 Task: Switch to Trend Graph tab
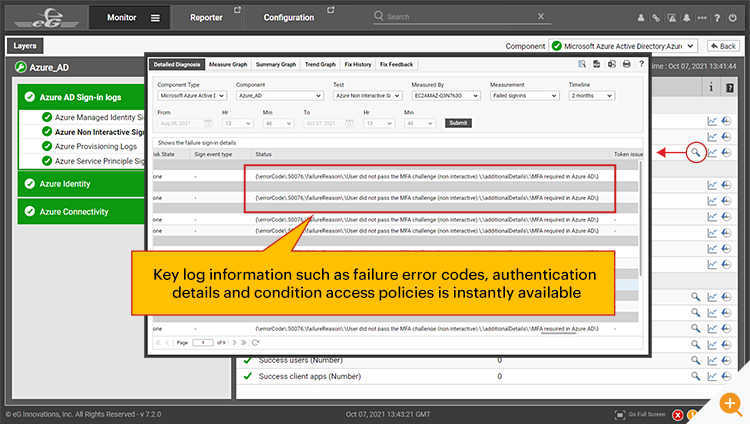tap(320, 65)
